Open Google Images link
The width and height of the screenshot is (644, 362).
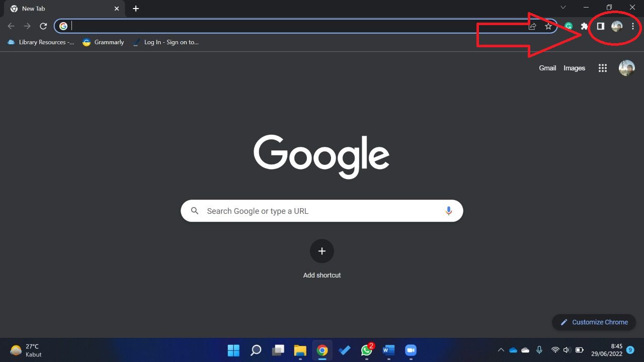coord(574,68)
